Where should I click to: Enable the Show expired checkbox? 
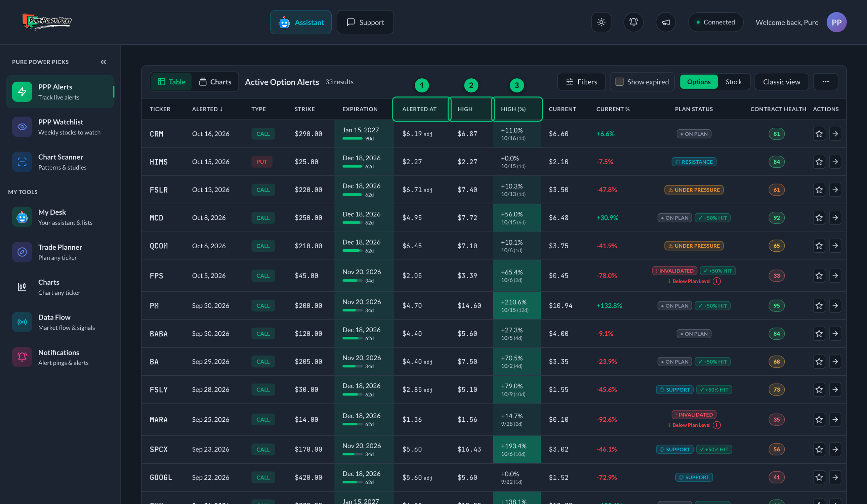coord(619,82)
